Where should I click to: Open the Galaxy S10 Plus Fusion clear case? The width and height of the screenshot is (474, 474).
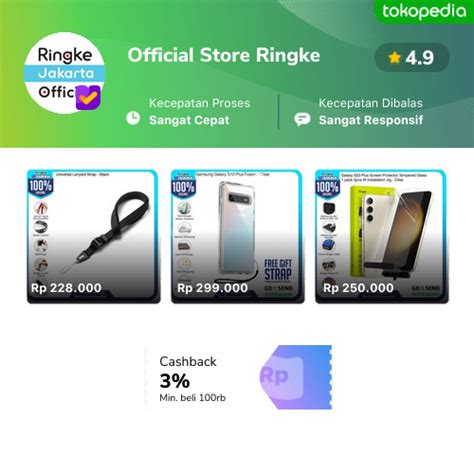[x=238, y=237]
